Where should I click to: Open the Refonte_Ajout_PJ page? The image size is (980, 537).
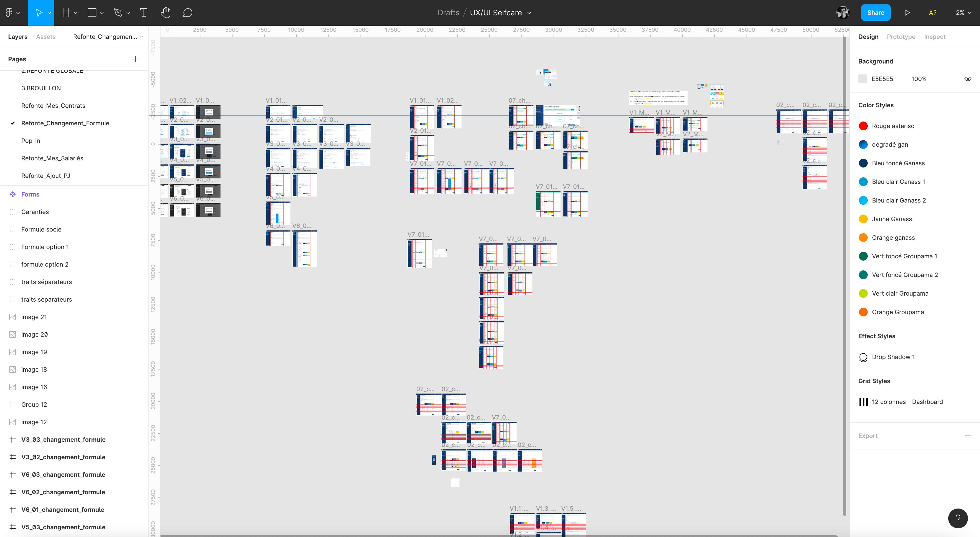[46, 176]
